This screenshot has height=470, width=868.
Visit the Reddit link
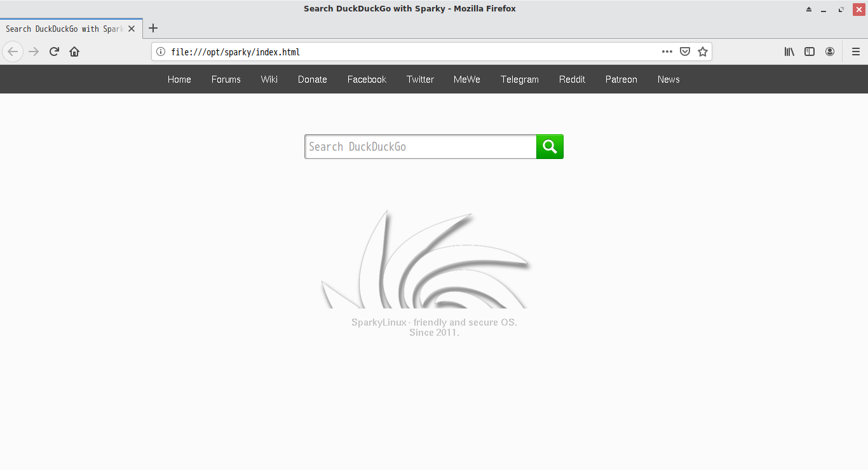pos(572,79)
